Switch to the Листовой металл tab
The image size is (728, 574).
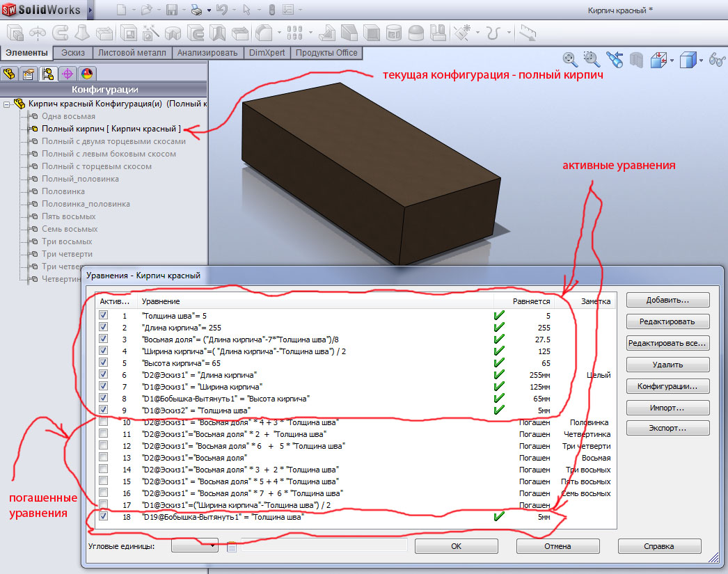(132, 53)
